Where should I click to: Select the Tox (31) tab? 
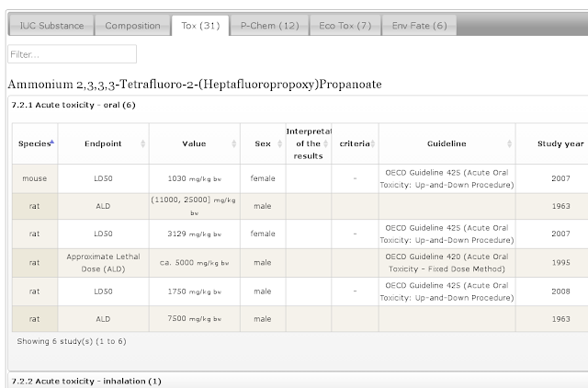200,26
